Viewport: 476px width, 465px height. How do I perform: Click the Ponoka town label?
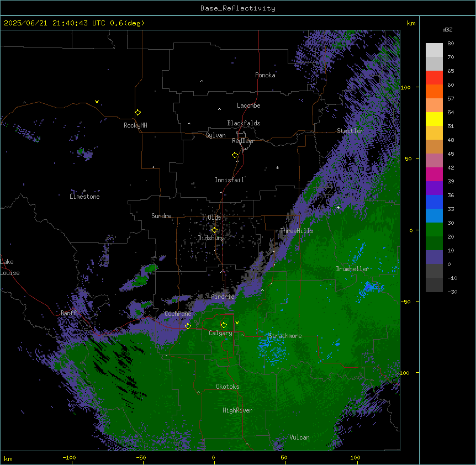tap(265, 75)
